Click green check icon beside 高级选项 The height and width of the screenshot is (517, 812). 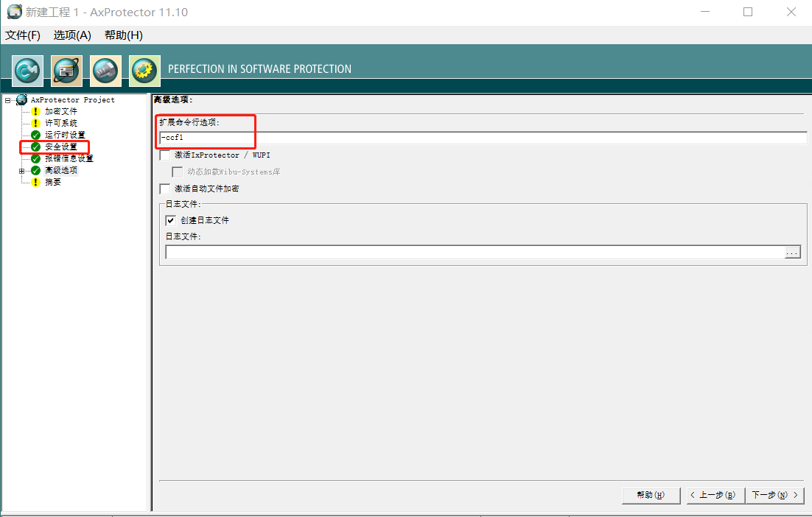tap(35, 170)
